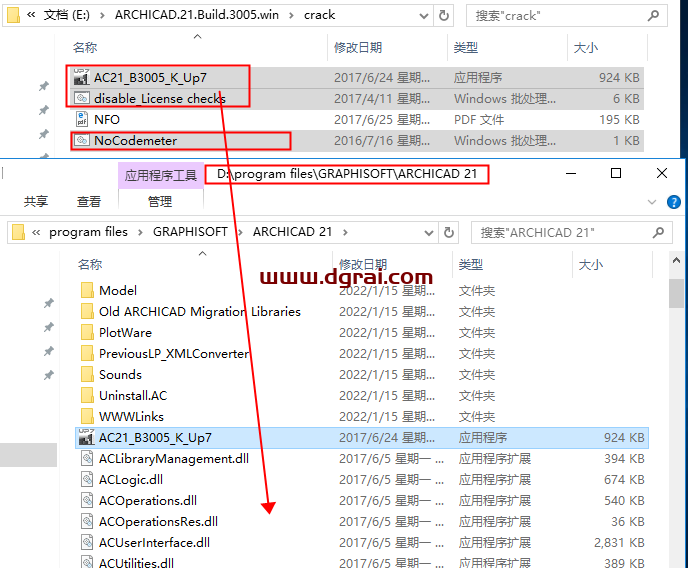This screenshot has height=568, width=688.
Task: Sort crack window by 大小 column
Action: (x=586, y=47)
